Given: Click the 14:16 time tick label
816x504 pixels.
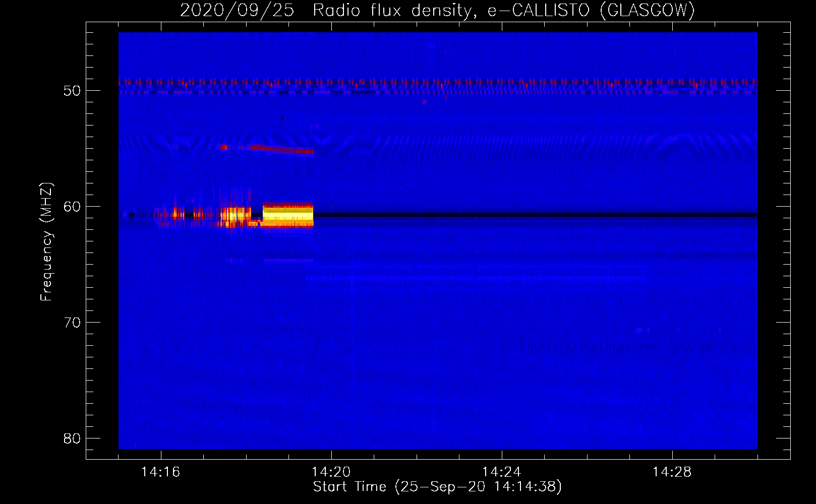Looking at the screenshot, I should tap(160, 472).
